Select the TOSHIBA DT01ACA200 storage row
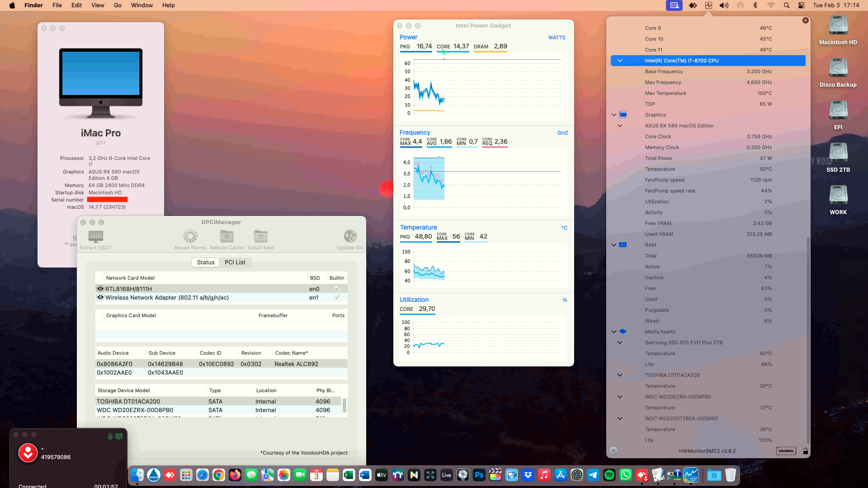The width and height of the screenshot is (868, 488). (218, 401)
